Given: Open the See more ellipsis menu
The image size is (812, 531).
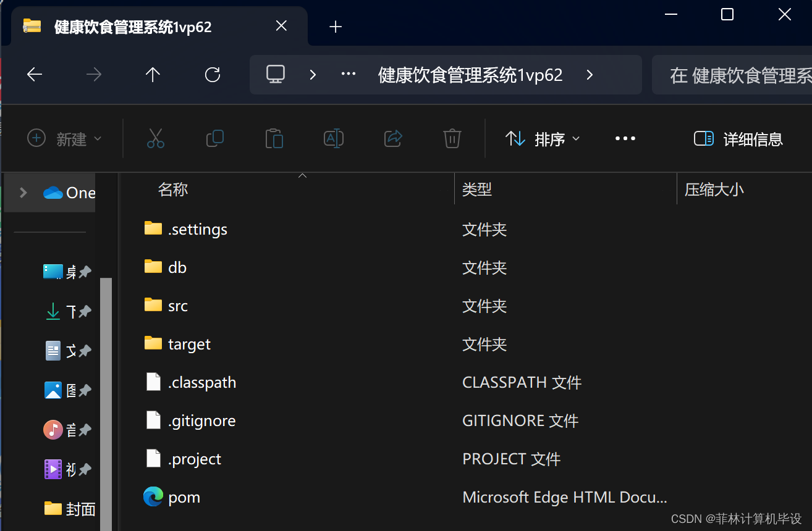Looking at the screenshot, I should click(x=625, y=138).
